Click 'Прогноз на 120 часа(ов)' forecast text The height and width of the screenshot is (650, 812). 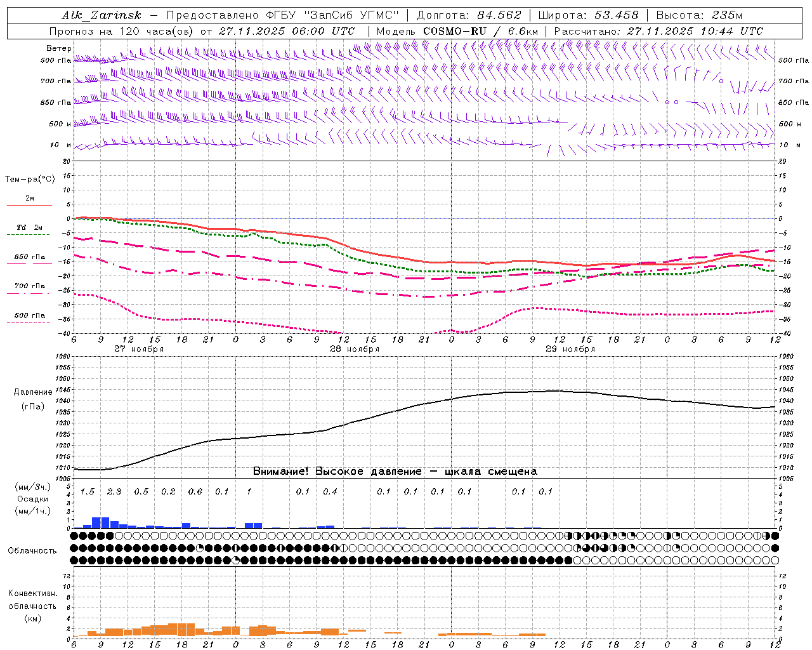point(122,31)
